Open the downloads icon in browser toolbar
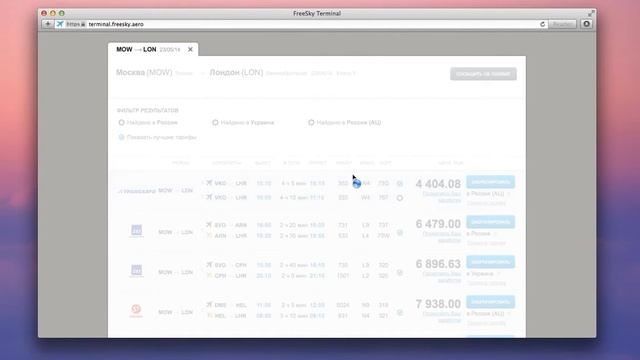This screenshot has width=640, height=360. [x=587, y=24]
